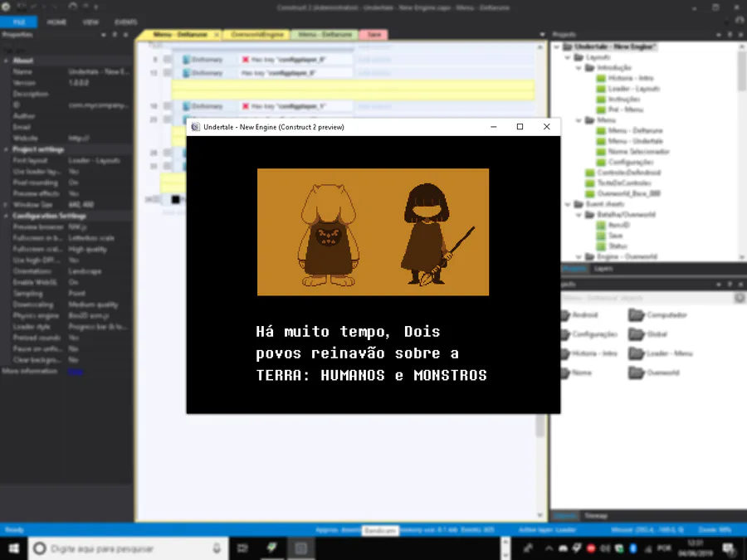Open the EVENTS ribbon tab
The image size is (747, 560).
point(126,22)
